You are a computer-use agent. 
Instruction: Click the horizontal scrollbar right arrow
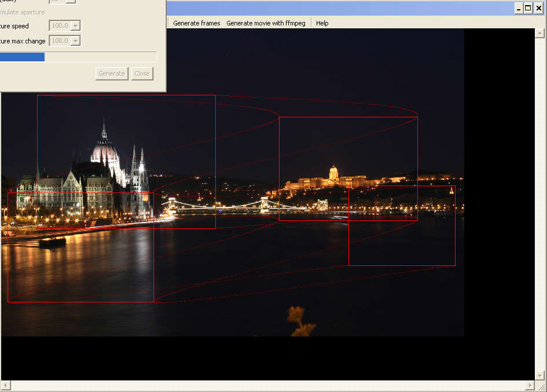[530, 386]
